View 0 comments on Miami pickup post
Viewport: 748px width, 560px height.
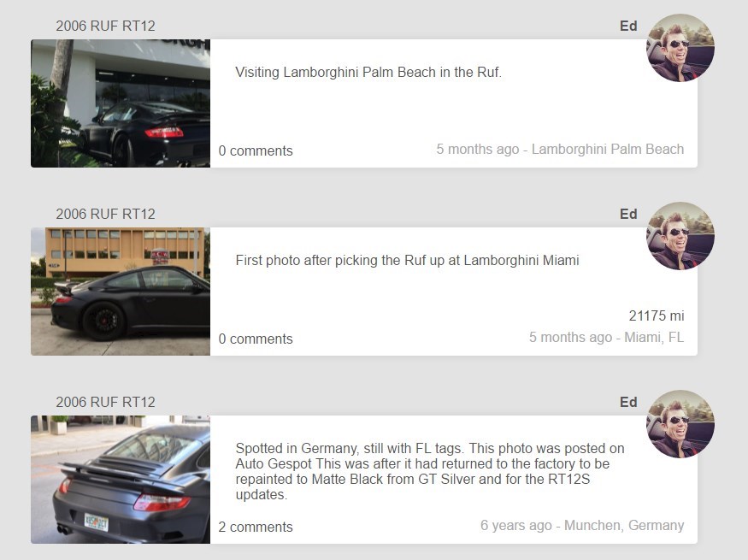(x=256, y=339)
